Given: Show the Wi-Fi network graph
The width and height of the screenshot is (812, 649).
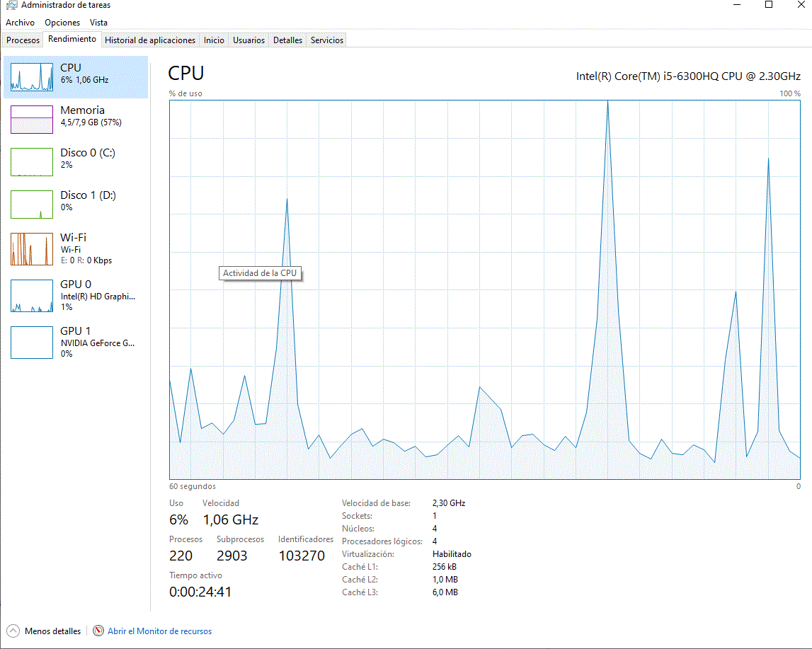Looking at the screenshot, I should click(x=76, y=249).
